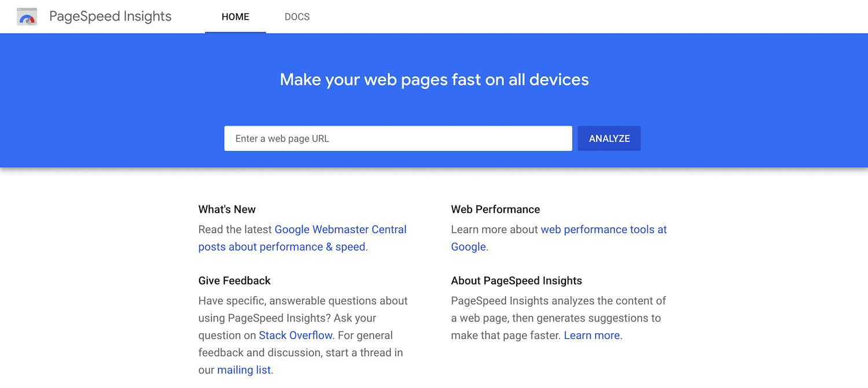Focus the web page URL input field
Screen dimensions: 868x388
(398, 139)
